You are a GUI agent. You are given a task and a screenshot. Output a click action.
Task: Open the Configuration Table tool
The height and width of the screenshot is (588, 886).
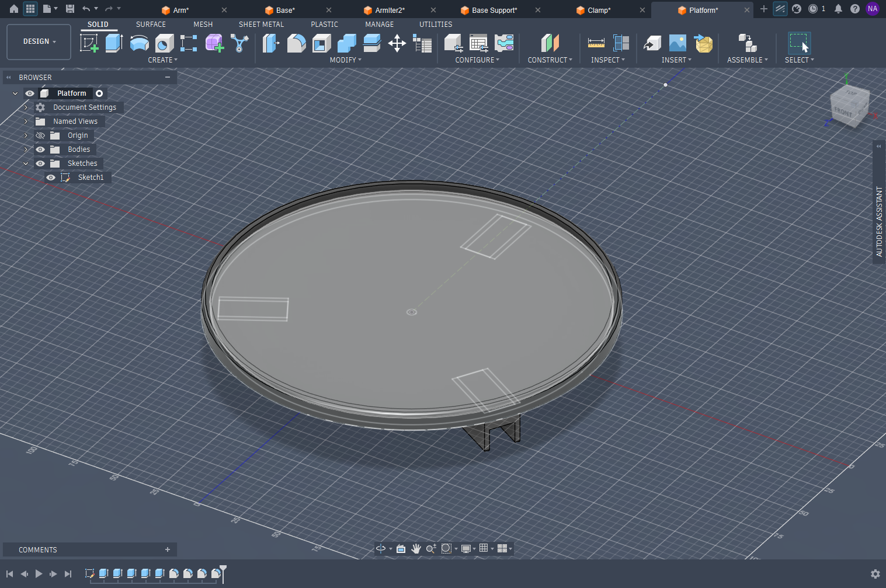click(x=478, y=43)
